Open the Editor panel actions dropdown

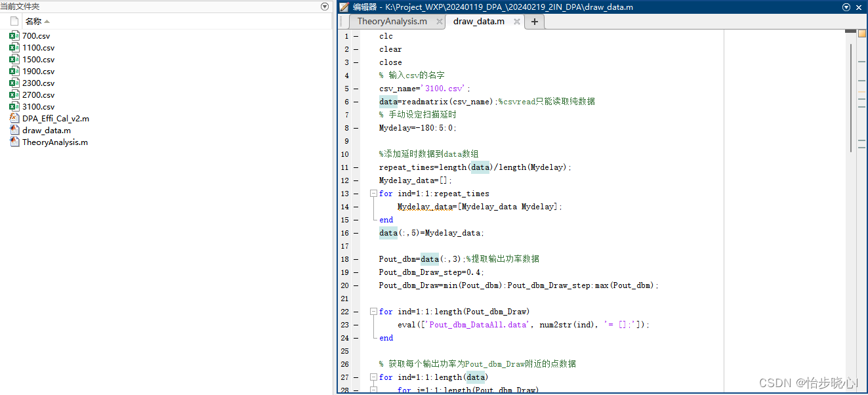(846, 7)
